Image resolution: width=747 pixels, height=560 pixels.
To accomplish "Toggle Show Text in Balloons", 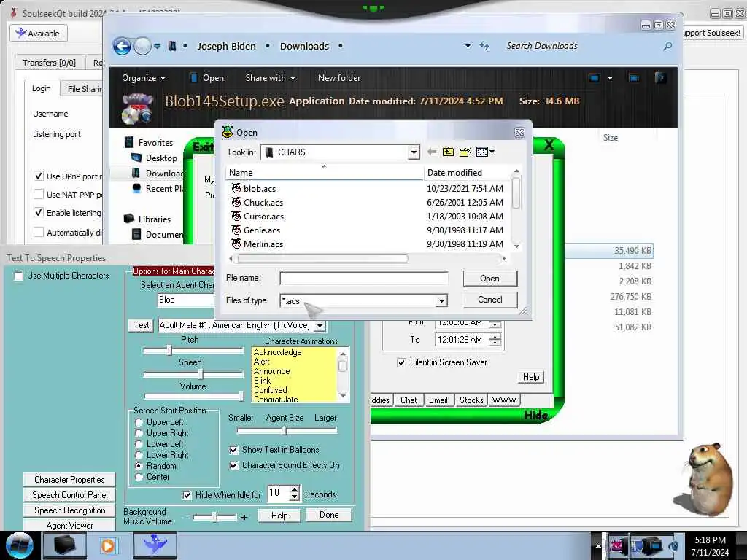I will 233,450.
